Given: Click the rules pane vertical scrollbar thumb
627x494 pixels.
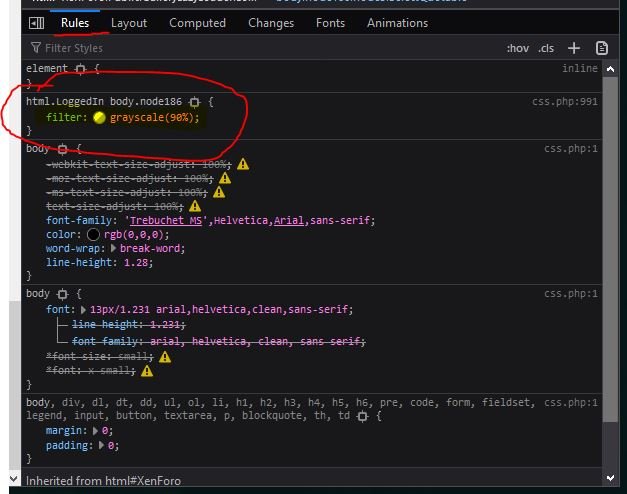Looking at the screenshot, I should pyautogui.click(x=610, y=249).
